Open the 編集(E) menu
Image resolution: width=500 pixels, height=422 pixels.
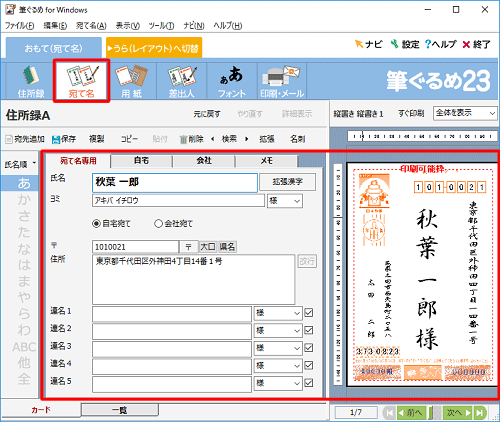pyautogui.click(x=55, y=26)
